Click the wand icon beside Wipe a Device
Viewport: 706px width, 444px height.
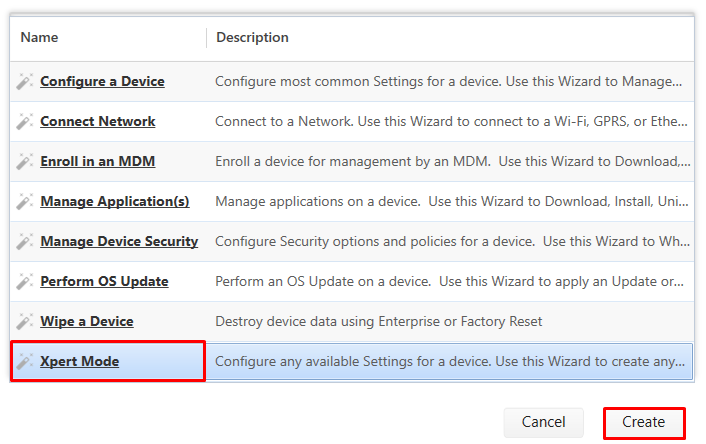[25, 322]
